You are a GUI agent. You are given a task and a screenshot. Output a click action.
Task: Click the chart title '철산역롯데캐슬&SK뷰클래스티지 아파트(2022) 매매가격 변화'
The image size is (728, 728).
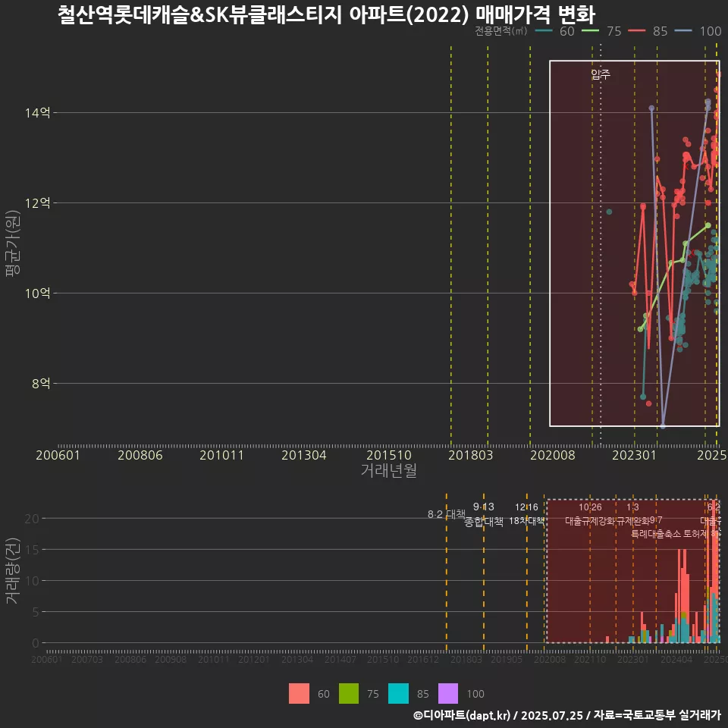pyautogui.click(x=326, y=14)
